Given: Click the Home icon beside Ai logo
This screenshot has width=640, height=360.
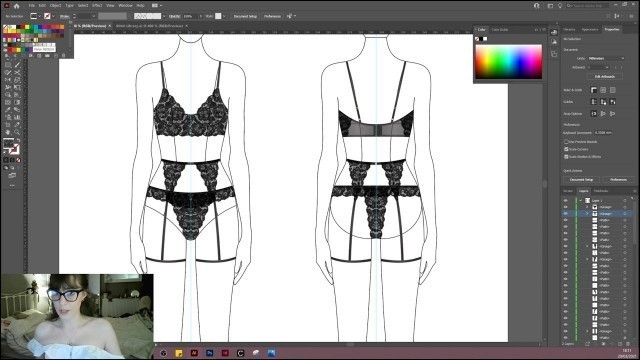Looking at the screenshot, I should click(17, 6).
